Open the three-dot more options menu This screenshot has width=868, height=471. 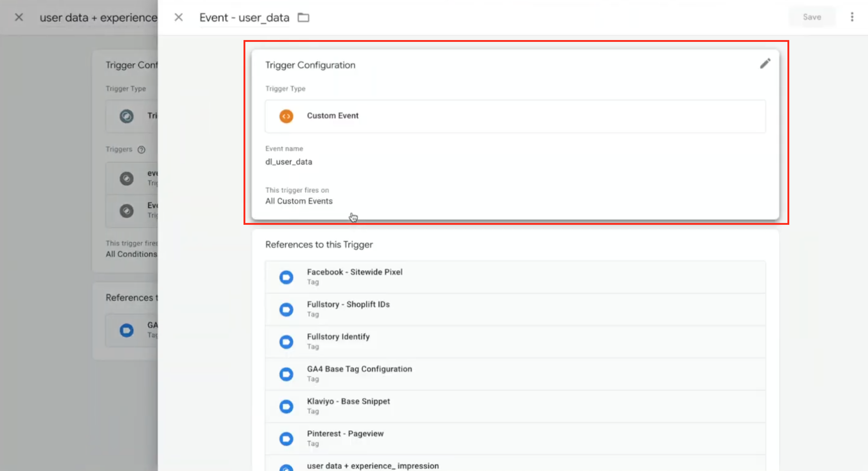[x=852, y=17]
